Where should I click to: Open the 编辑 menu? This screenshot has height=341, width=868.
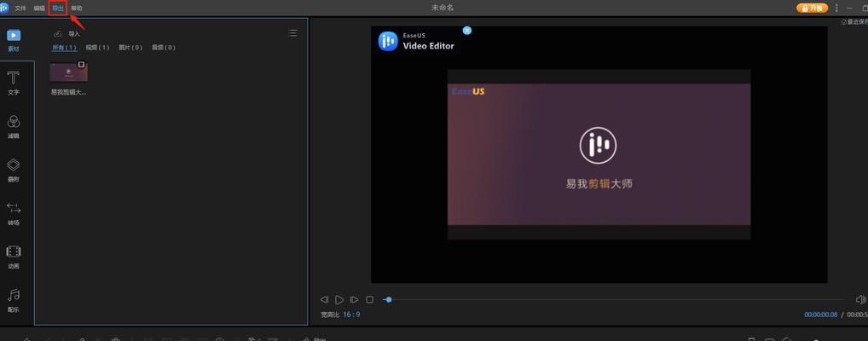[38, 9]
